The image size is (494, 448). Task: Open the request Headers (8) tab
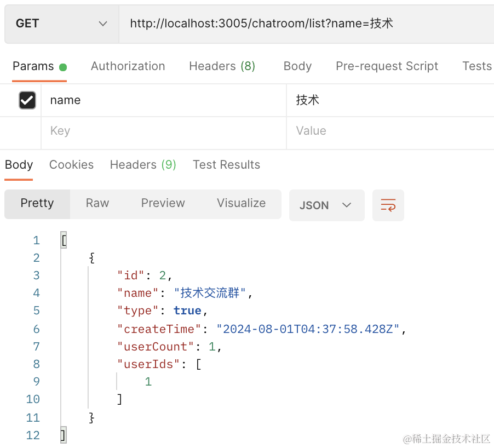pos(222,66)
